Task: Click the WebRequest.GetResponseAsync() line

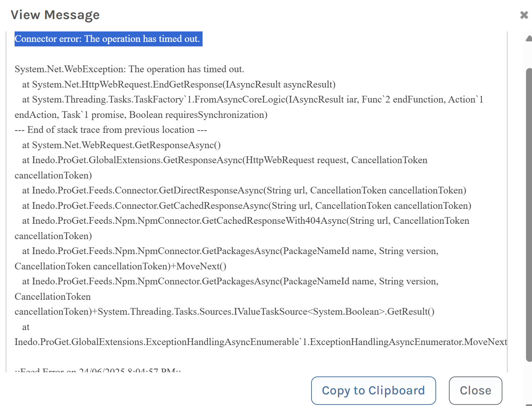Action: [121, 145]
